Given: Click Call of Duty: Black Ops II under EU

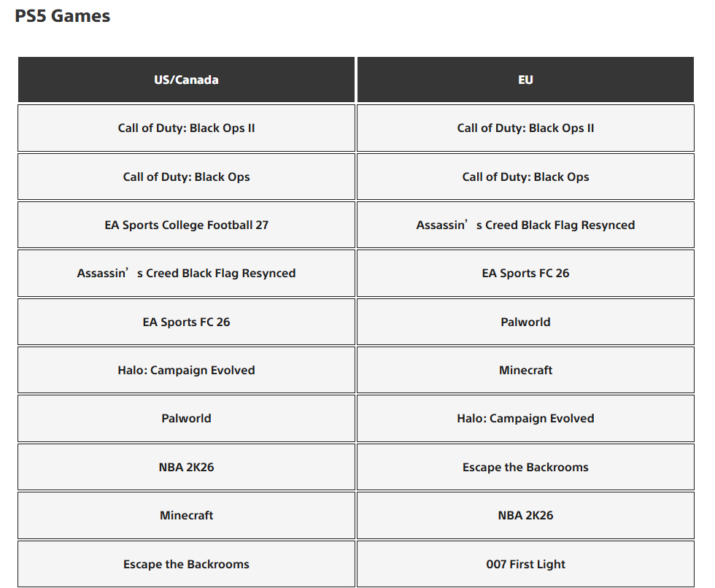Looking at the screenshot, I should 525,128.
